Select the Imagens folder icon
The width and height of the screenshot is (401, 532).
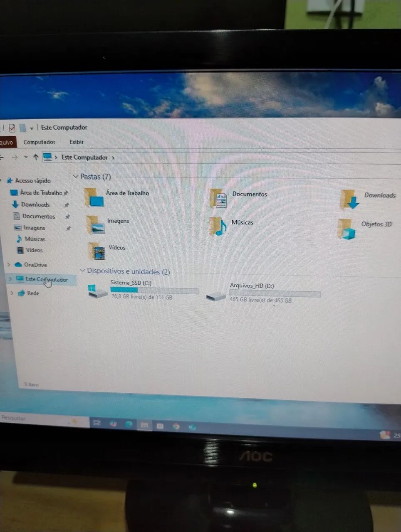point(95,225)
